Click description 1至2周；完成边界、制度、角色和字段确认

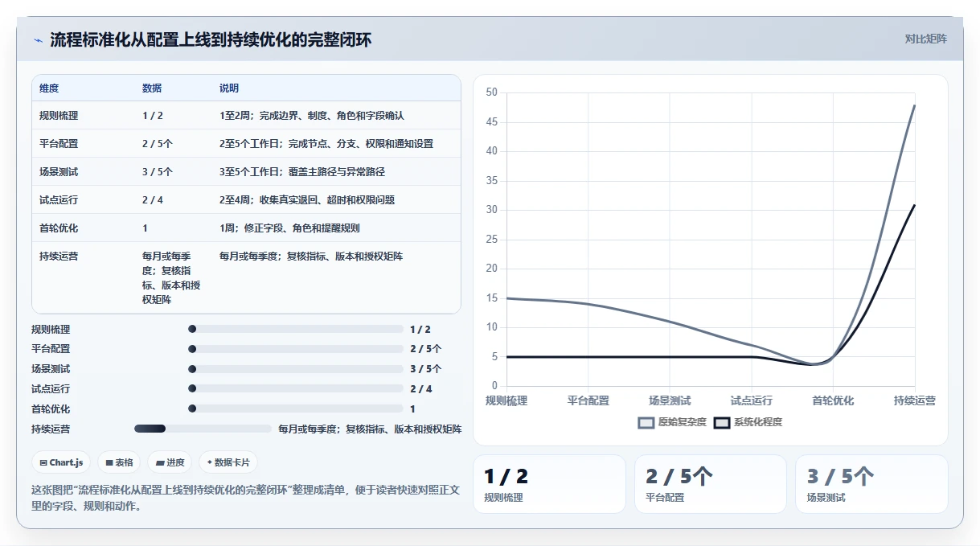(312, 116)
